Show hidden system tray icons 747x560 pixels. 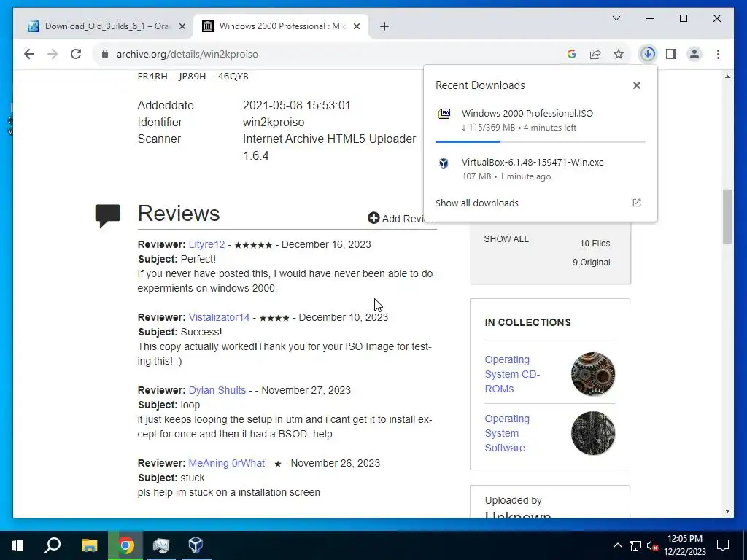pos(617,545)
